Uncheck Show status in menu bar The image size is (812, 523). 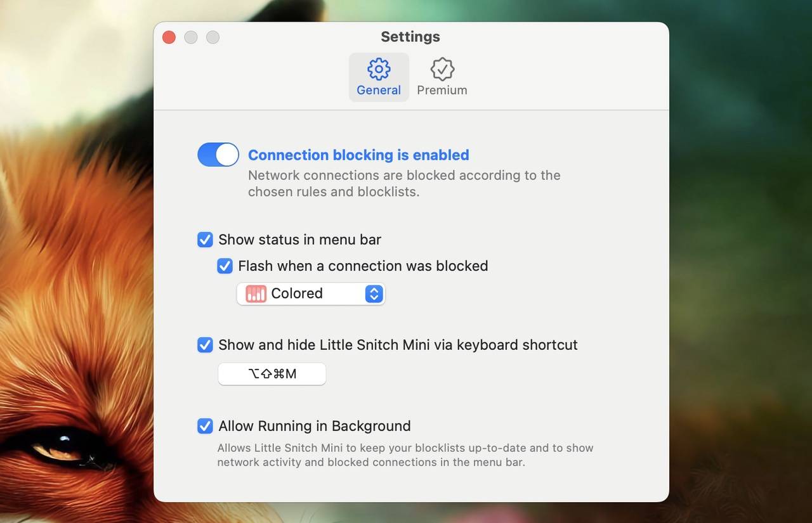coord(205,240)
